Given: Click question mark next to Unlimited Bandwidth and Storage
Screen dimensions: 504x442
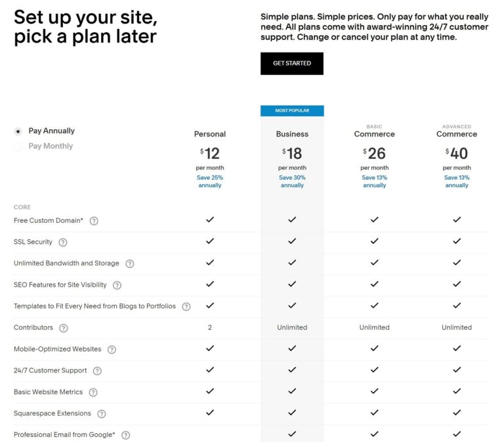Looking at the screenshot, I should click(130, 264).
